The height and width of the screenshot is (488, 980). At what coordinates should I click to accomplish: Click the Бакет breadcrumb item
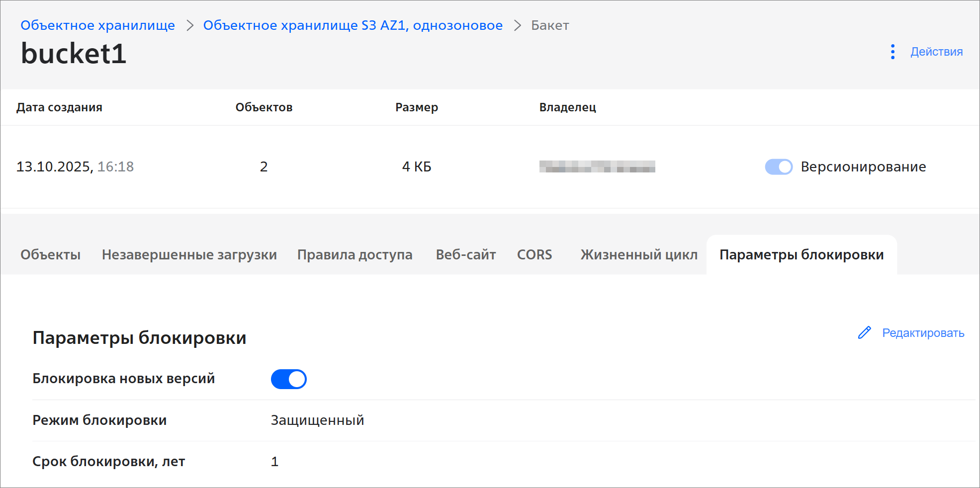point(549,25)
